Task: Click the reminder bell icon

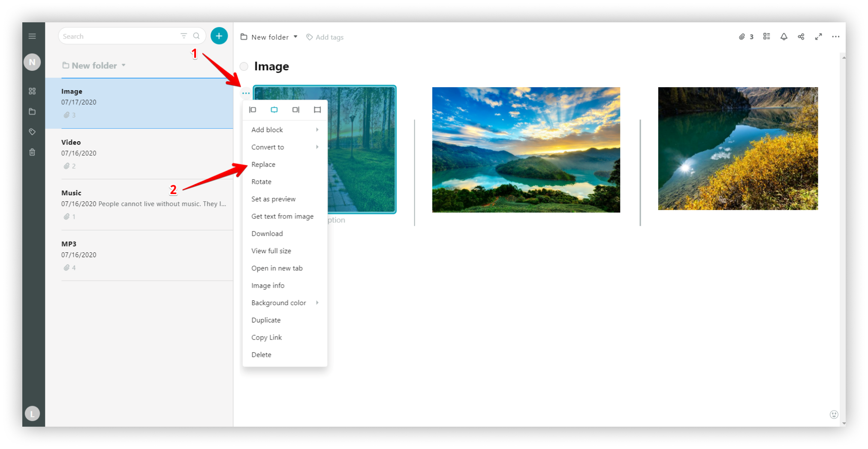Action: (784, 36)
